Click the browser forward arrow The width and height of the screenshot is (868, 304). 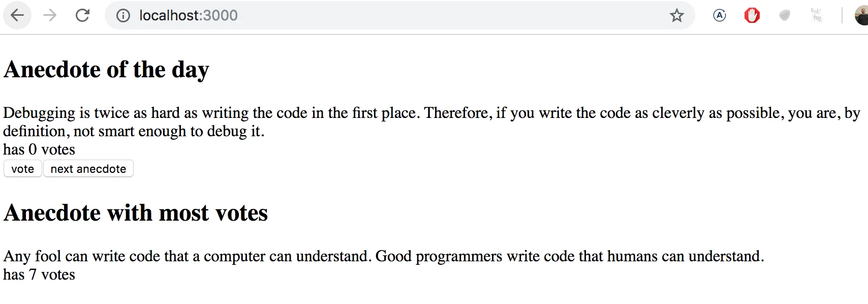(x=50, y=15)
